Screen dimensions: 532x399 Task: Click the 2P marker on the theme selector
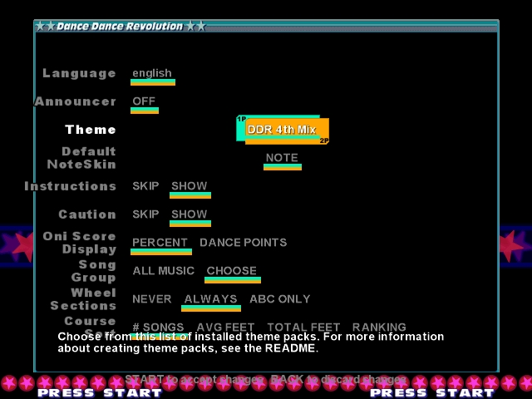tap(324, 140)
